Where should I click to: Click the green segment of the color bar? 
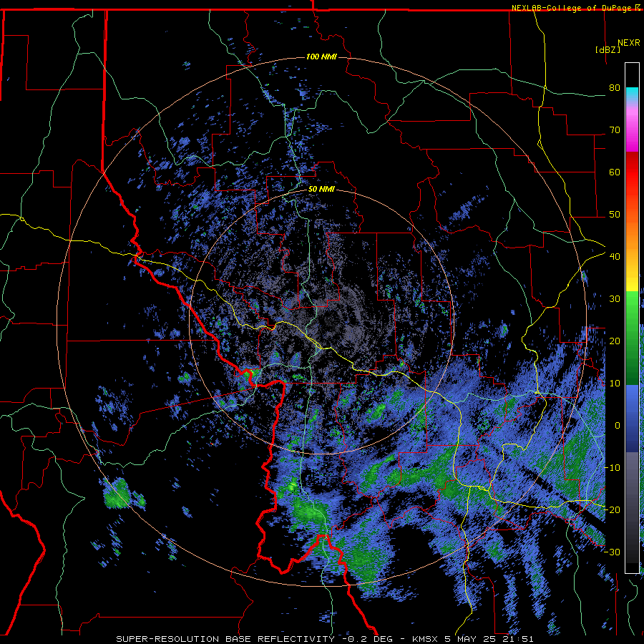click(x=632, y=338)
